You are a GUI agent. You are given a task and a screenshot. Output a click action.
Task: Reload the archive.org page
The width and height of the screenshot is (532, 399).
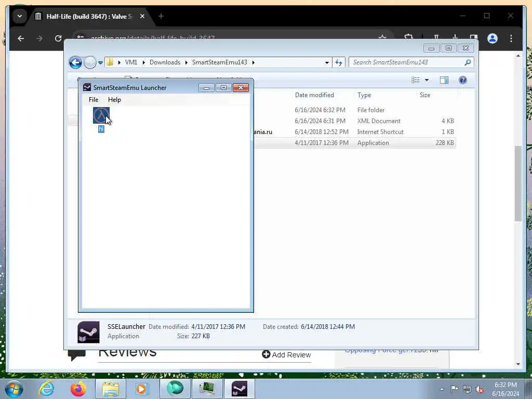pyautogui.click(x=58, y=38)
